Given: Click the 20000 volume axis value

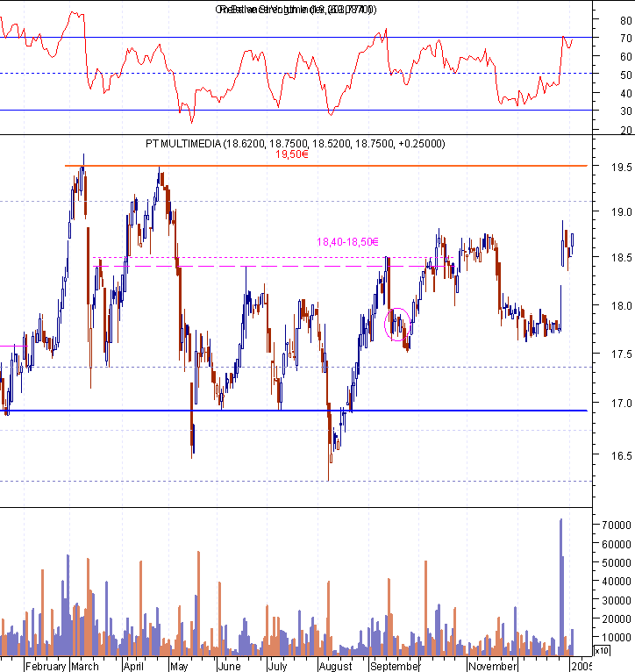Looking at the screenshot, I should point(617,618).
